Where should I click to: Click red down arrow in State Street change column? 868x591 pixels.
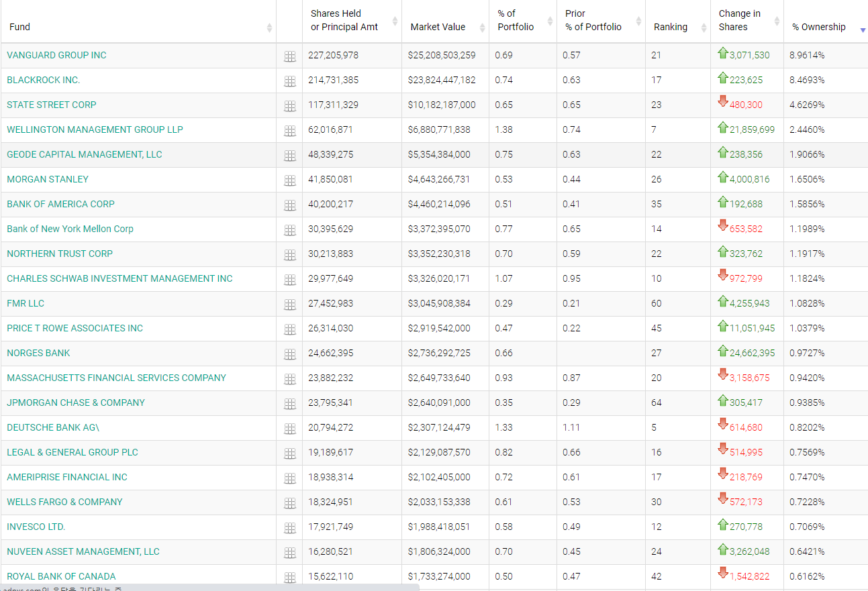[x=723, y=101]
